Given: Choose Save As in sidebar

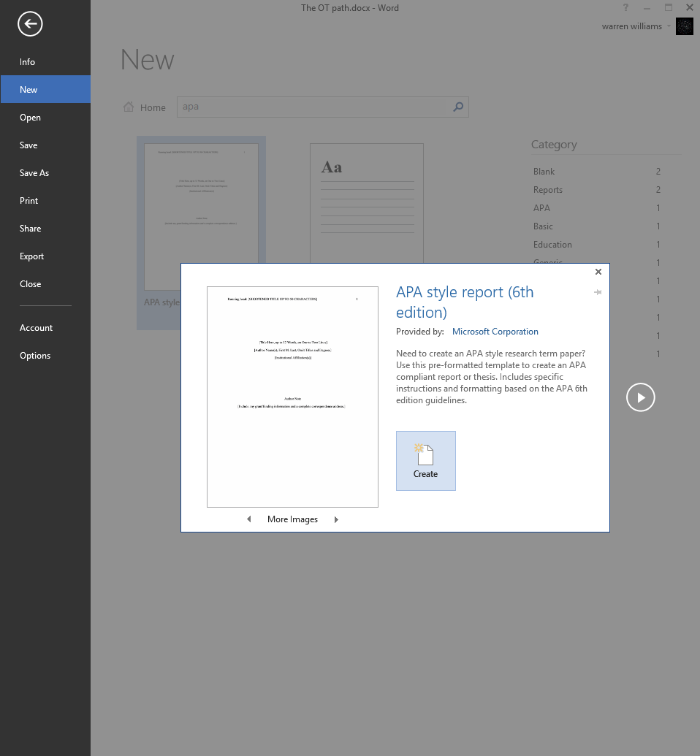Looking at the screenshot, I should click(34, 173).
